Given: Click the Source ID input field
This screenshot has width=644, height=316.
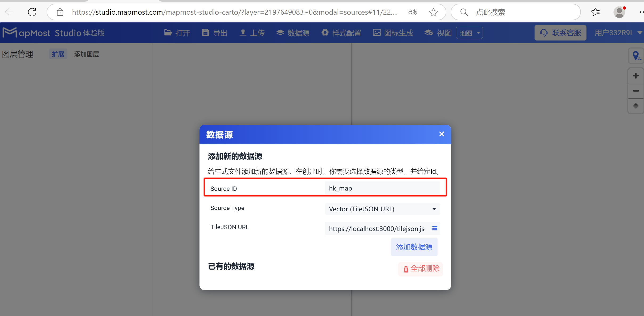Looking at the screenshot, I should 384,188.
